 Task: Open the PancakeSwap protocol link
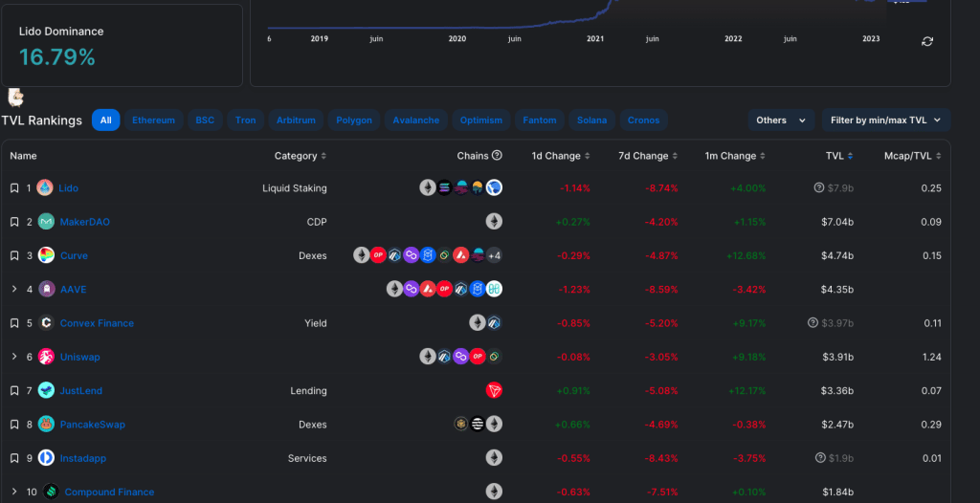tap(93, 425)
